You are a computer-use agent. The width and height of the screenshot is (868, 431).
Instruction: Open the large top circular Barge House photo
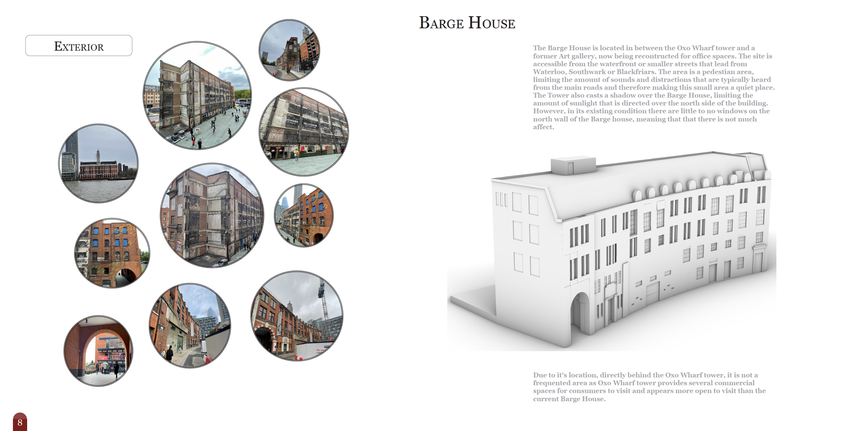[x=197, y=96]
